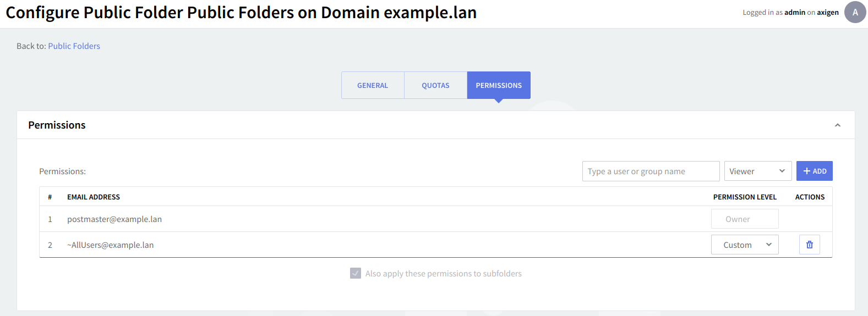Collapse the Permissions panel with the chevron
The image size is (868, 316).
click(837, 125)
